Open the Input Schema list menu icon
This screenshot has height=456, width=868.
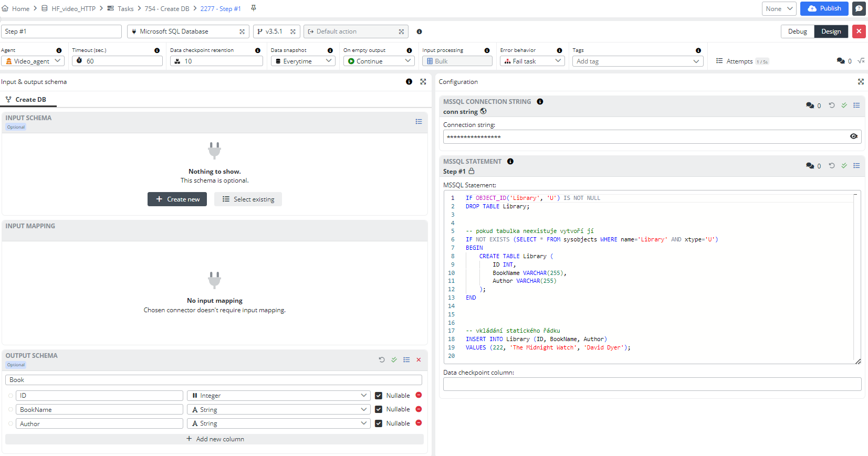pos(419,122)
